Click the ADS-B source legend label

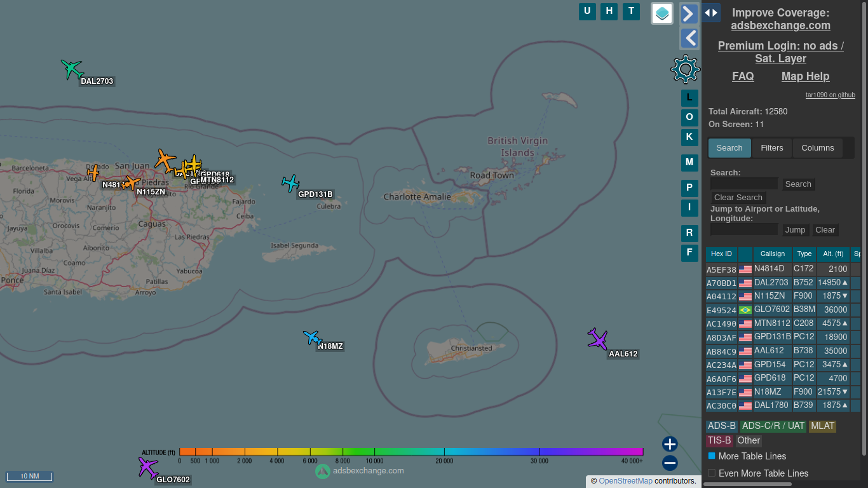click(x=722, y=426)
